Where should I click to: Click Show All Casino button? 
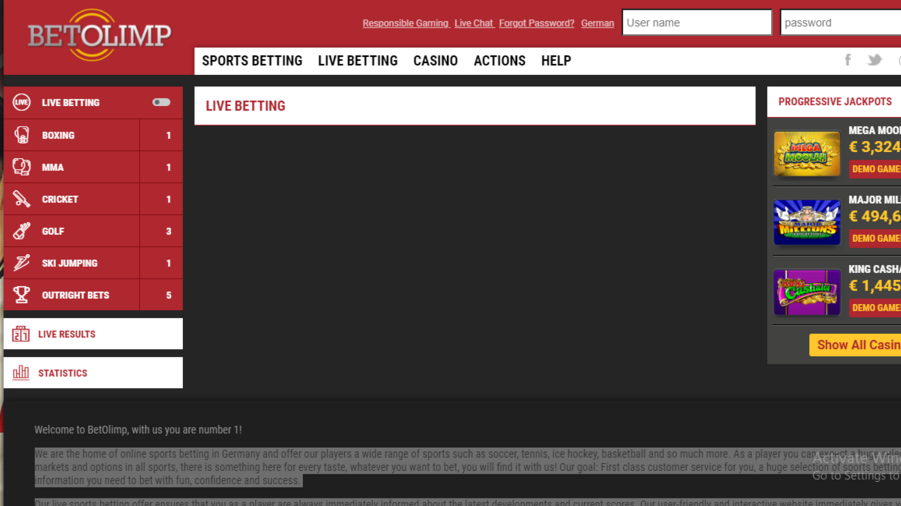point(857,345)
